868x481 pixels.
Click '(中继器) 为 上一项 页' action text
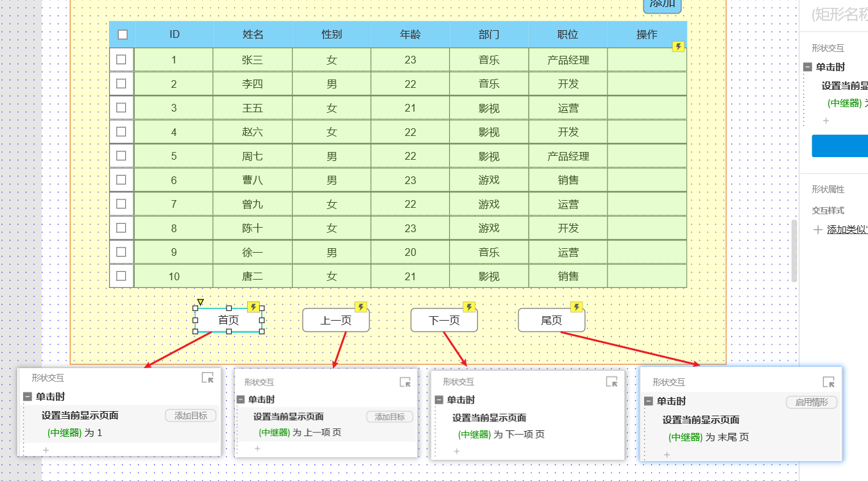coord(300,433)
